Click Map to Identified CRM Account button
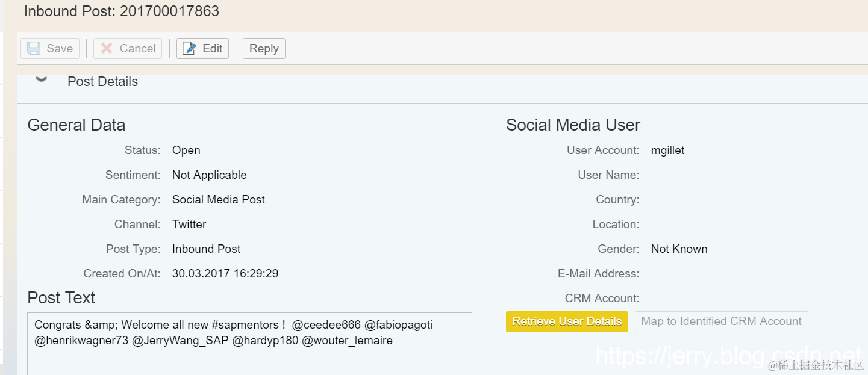This screenshot has height=375, width=868. [721, 321]
